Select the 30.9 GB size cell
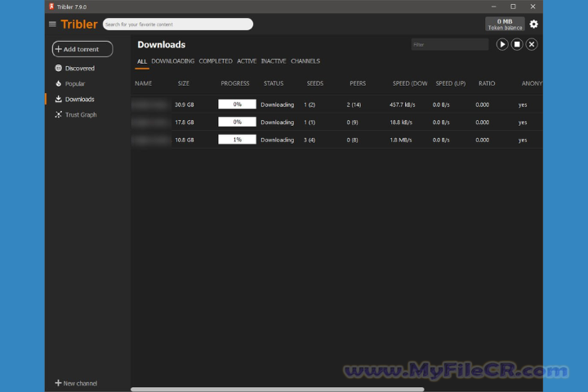The width and height of the screenshot is (588, 392). click(x=185, y=105)
